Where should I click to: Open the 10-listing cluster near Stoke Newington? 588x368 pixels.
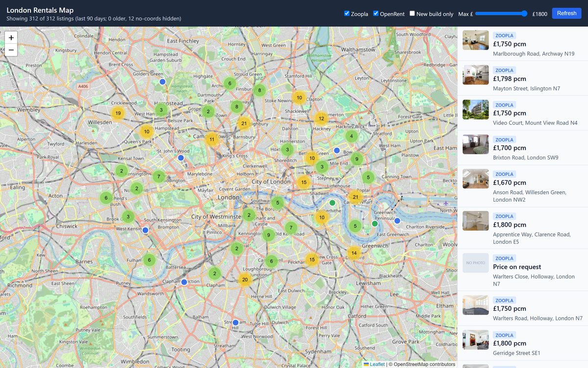(299, 98)
